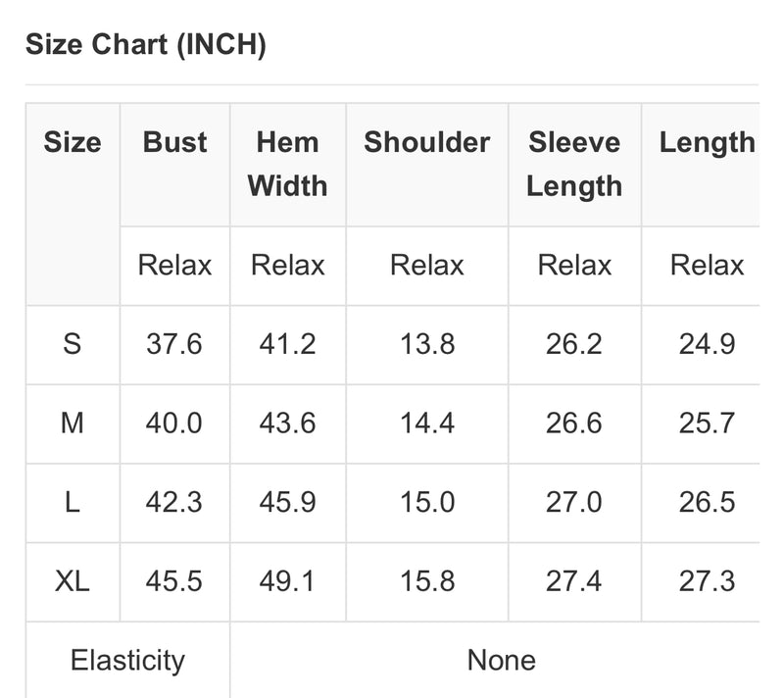Select the Bust column header

pos(174,142)
